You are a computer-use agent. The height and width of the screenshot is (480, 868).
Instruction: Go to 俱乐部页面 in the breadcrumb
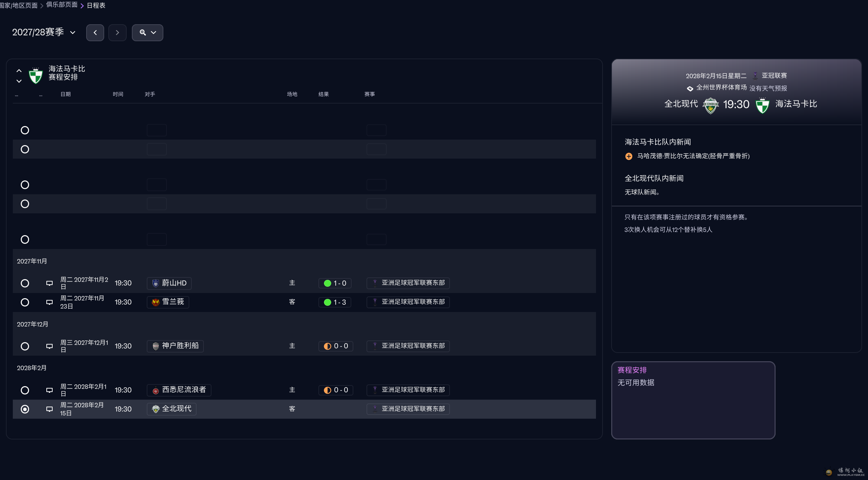coord(62,5)
